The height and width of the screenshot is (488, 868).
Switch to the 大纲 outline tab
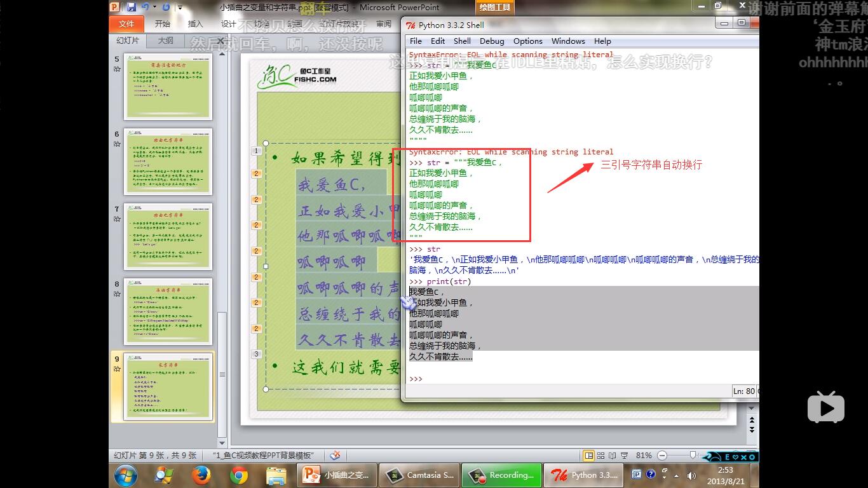164,39
